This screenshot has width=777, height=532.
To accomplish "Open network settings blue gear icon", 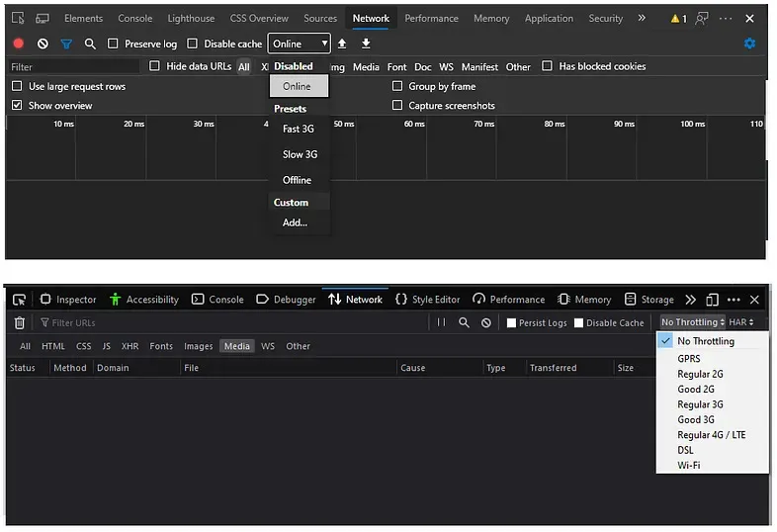I will pyautogui.click(x=749, y=44).
